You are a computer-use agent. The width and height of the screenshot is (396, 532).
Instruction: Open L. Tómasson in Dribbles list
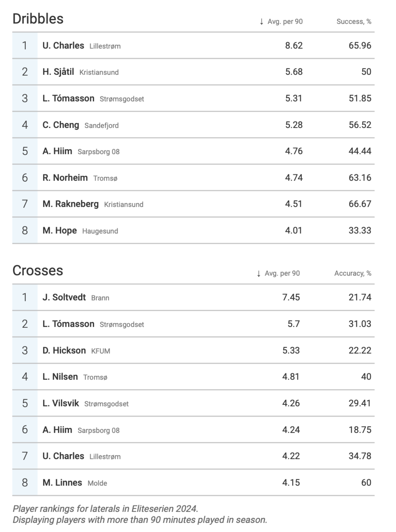tap(69, 98)
